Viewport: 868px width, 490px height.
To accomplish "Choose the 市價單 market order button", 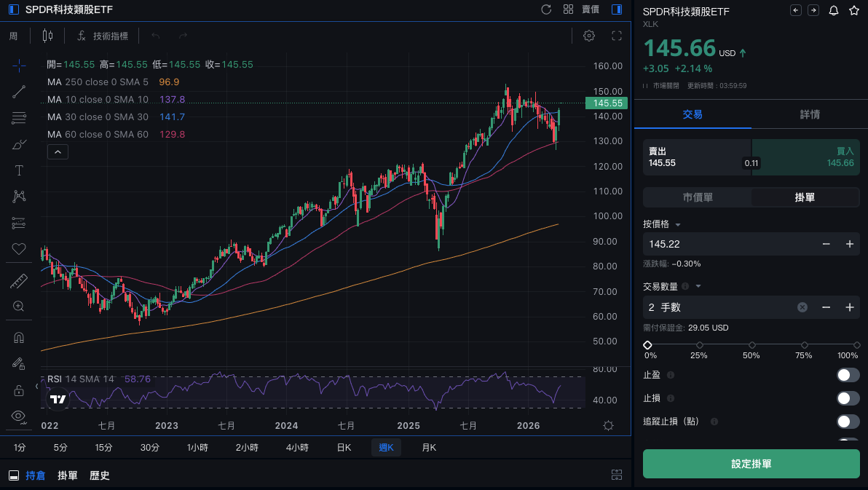I will 697,197.
